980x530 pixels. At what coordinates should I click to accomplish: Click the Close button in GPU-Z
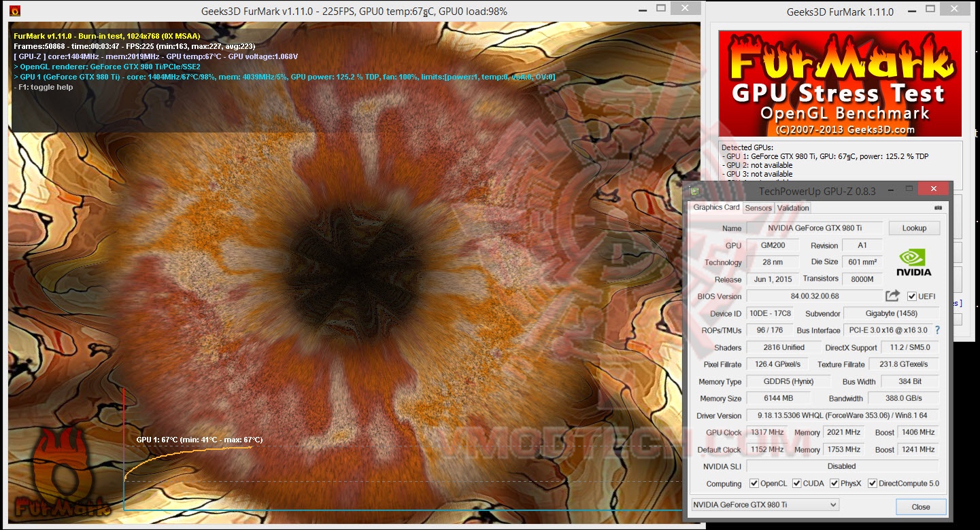(x=921, y=507)
